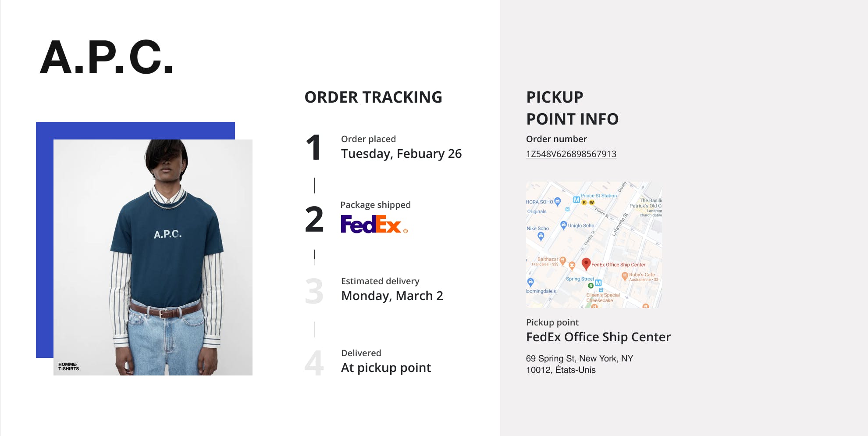This screenshot has height=436, width=868.
Task: Click the A.P.C. brand logo
Action: point(107,57)
